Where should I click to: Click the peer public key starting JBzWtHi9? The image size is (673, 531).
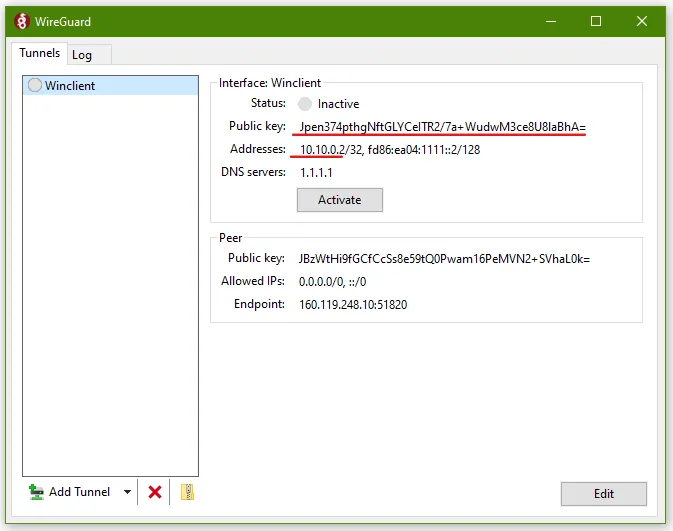pyautogui.click(x=444, y=259)
